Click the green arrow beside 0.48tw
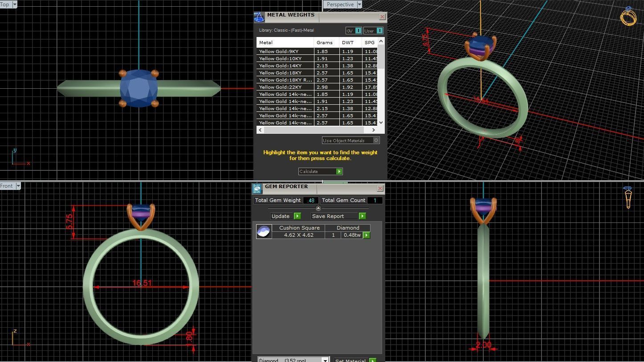Screen dimensions: 644x362 point(367,235)
